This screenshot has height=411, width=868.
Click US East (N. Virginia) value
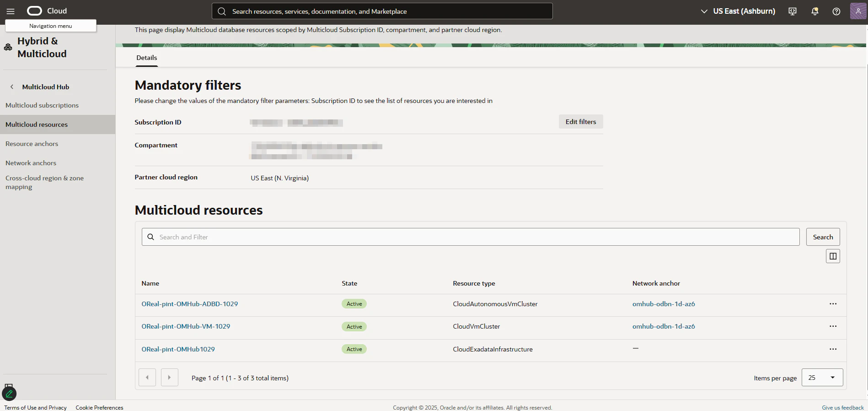point(280,178)
